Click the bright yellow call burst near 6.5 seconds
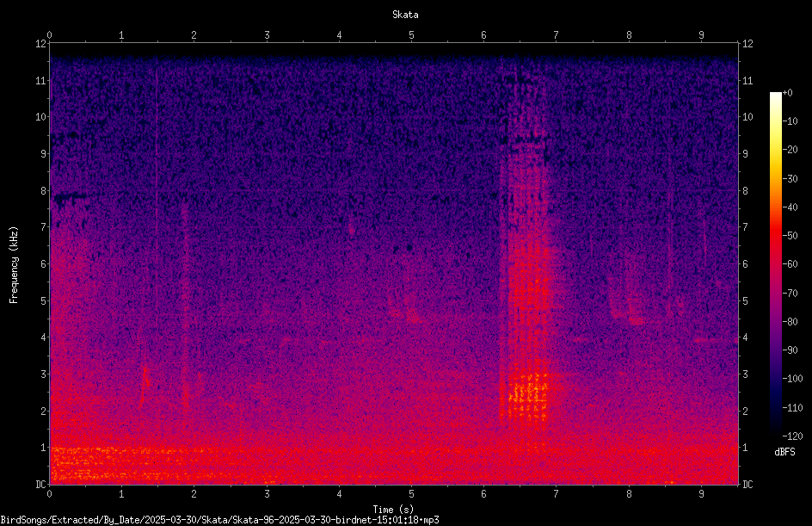Image resolution: width=812 pixels, height=526 pixels. click(527, 397)
